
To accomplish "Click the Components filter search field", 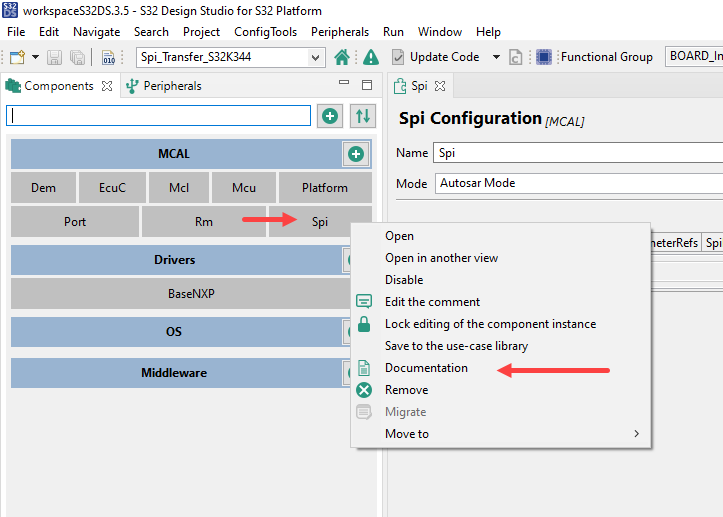I will click(158, 116).
